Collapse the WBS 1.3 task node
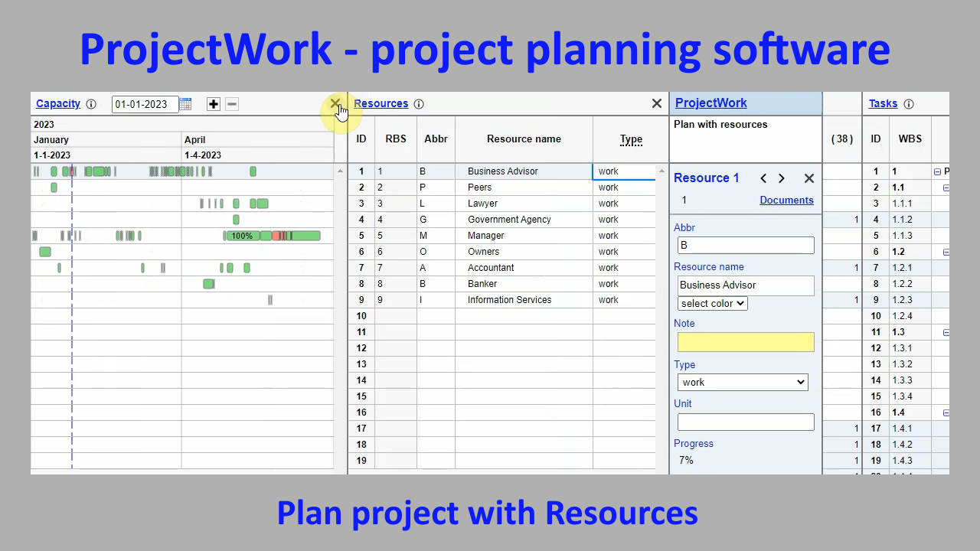980x551 pixels. (x=946, y=332)
